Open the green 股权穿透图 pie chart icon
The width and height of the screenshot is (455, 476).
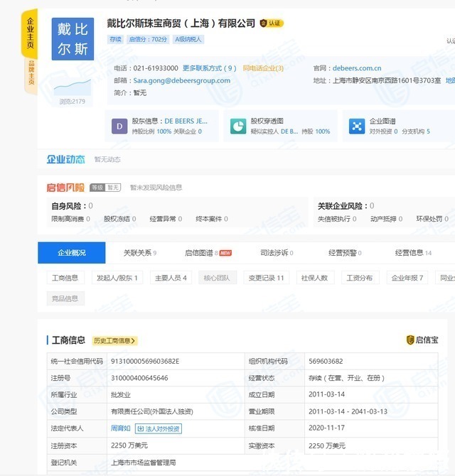(x=238, y=126)
